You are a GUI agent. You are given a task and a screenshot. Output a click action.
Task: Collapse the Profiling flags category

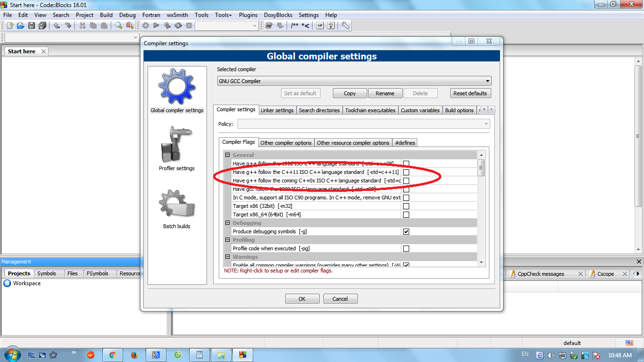click(228, 240)
